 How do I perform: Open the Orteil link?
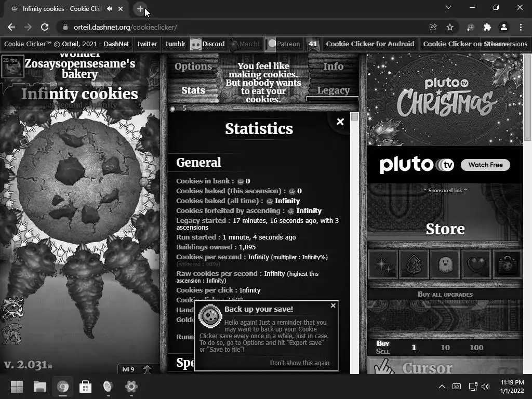tap(70, 44)
